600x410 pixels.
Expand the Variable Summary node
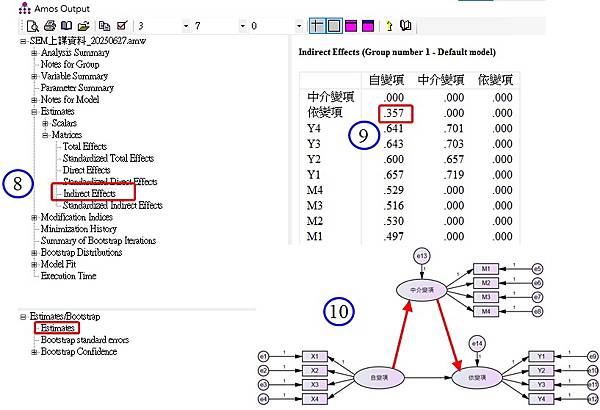[34, 76]
